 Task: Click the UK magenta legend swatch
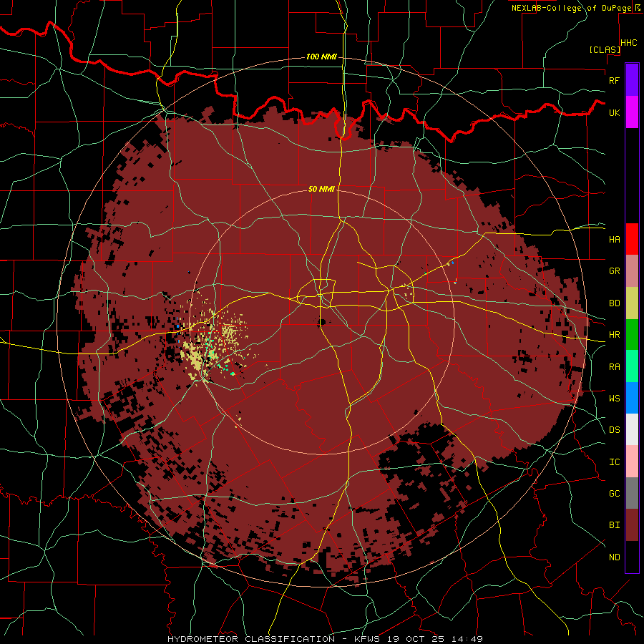[632, 112]
